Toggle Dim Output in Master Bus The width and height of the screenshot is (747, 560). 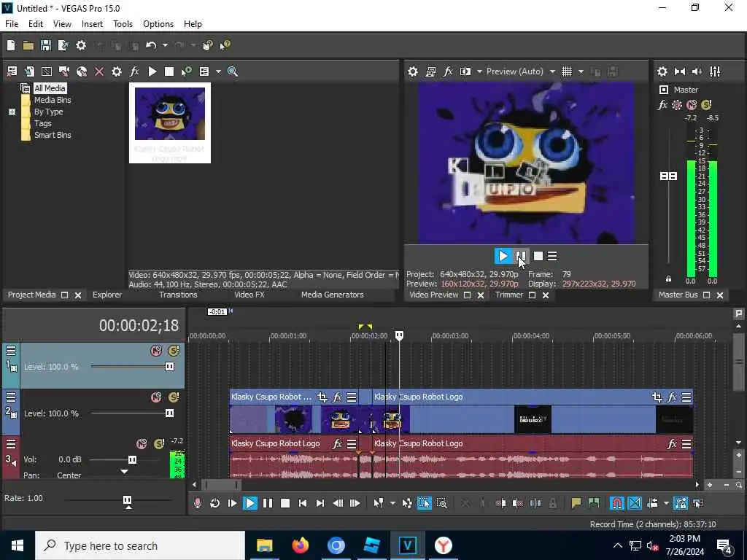tap(697, 71)
